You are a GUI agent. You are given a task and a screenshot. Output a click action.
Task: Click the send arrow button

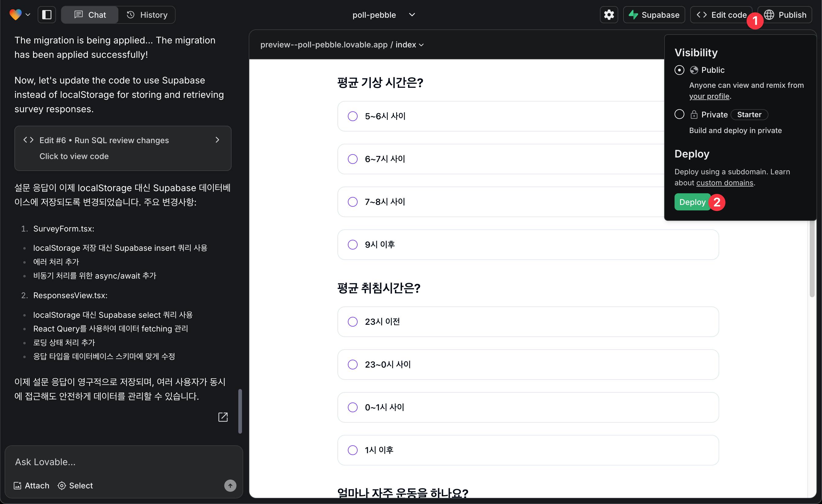[230, 485]
